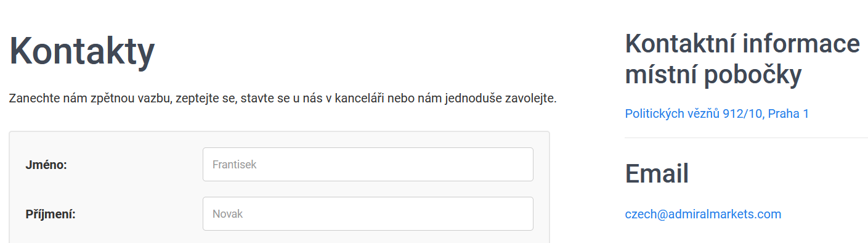Screen dimensions: 868x243
Task: Select the 'Kontaktní informace' heading line
Action: [x=742, y=44]
